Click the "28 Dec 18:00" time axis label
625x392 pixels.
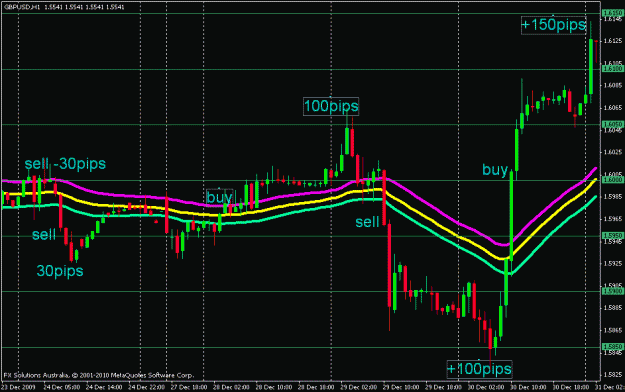pyautogui.click(x=316, y=387)
